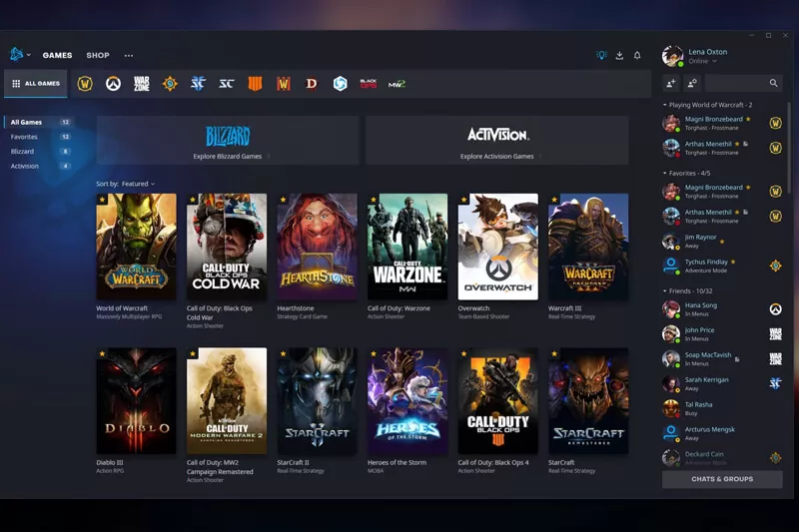
Task: Open Call of Duty: Black Ops 4 card
Action: (x=497, y=400)
